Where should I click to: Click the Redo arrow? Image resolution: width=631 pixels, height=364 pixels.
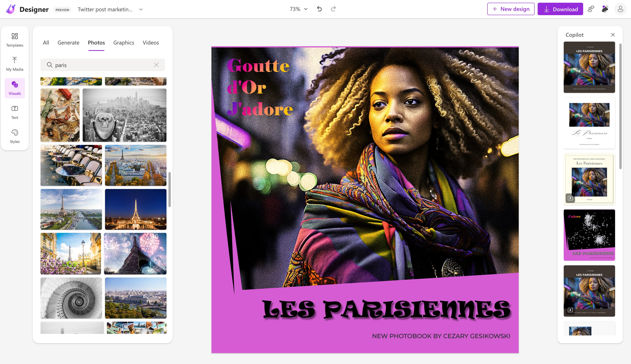tap(333, 9)
